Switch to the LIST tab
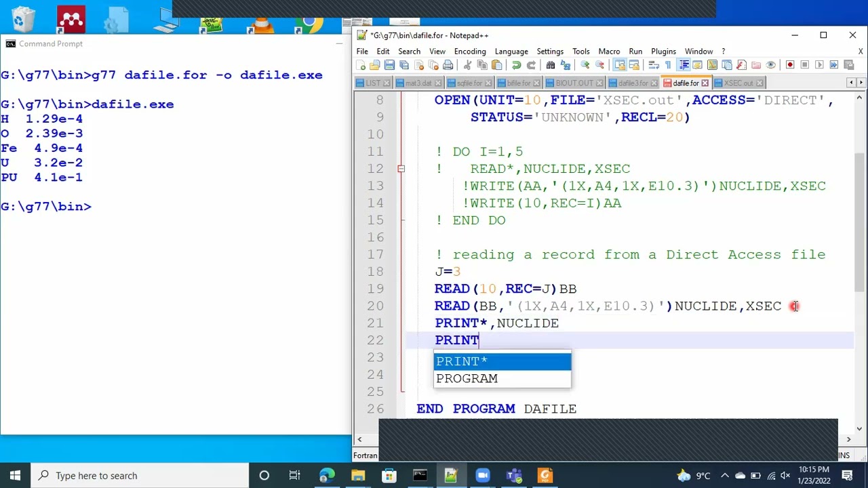Screen dimensions: 868x488 pos(372,83)
